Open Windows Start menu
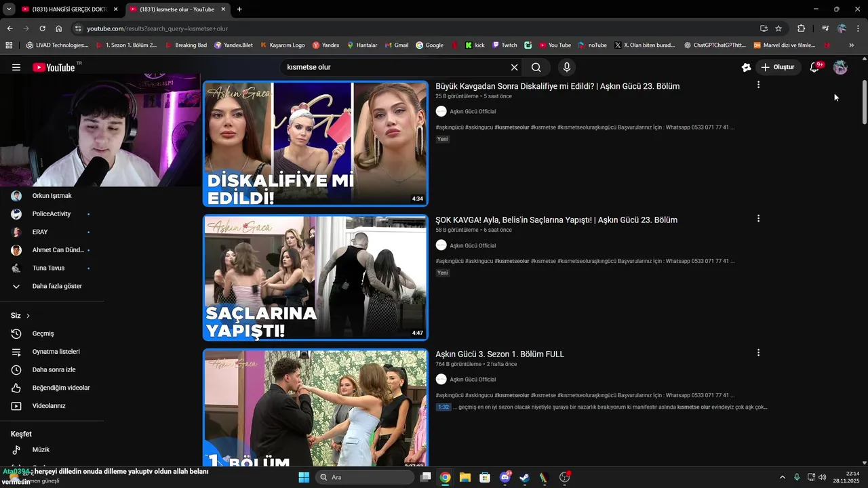 coord(304,477)
